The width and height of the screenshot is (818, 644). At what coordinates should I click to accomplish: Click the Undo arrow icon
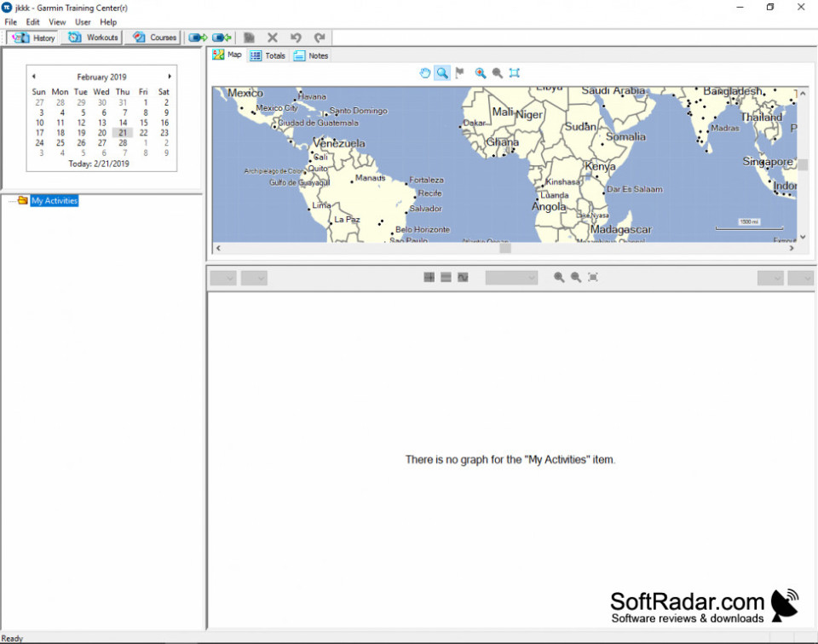[296, 37]
